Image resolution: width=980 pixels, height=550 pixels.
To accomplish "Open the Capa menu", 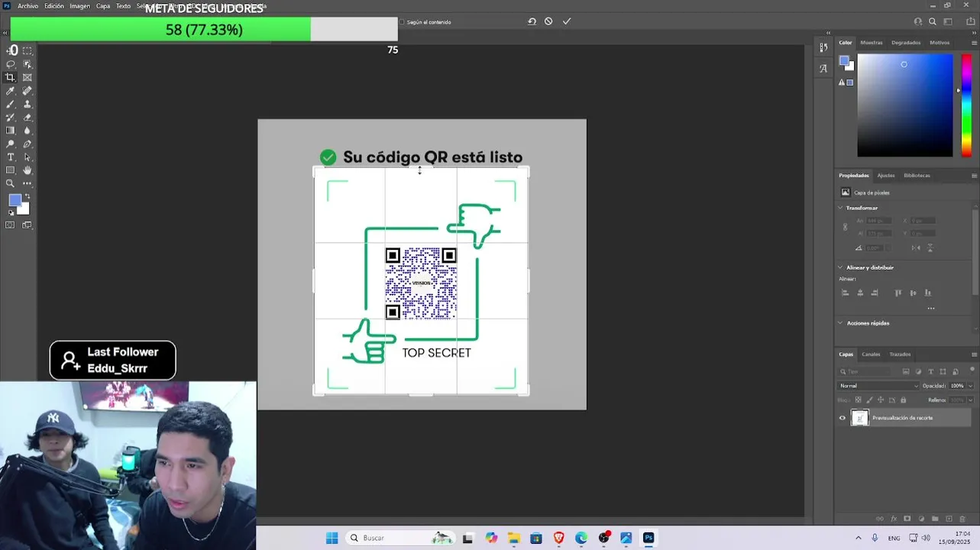I will click(103, 6).
